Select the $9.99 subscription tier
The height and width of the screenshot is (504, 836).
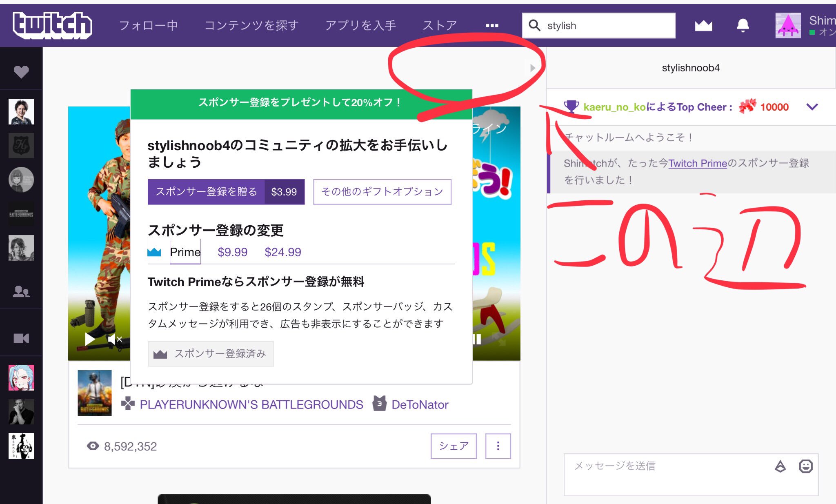point(232,252)
